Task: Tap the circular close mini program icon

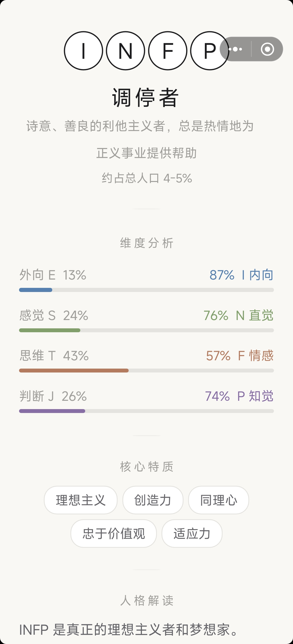Action: (267, 49)
